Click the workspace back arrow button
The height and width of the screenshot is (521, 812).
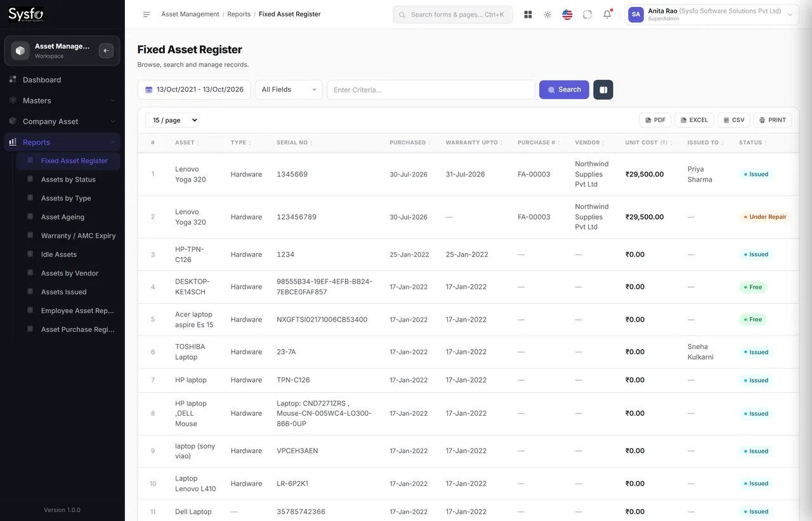(106, 51)
